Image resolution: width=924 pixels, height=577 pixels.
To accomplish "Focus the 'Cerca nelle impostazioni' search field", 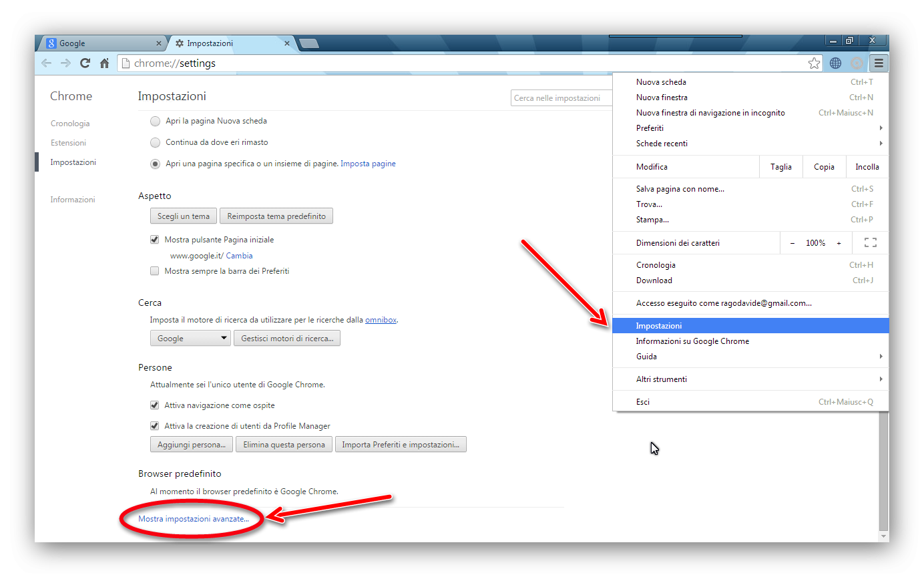I will 562,98.
